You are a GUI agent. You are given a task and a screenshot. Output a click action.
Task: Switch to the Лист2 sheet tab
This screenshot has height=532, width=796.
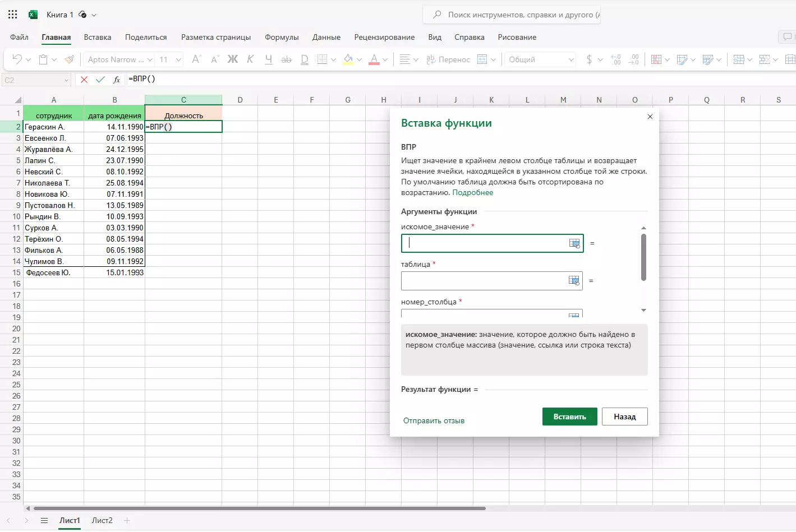[x=102, y=520]
